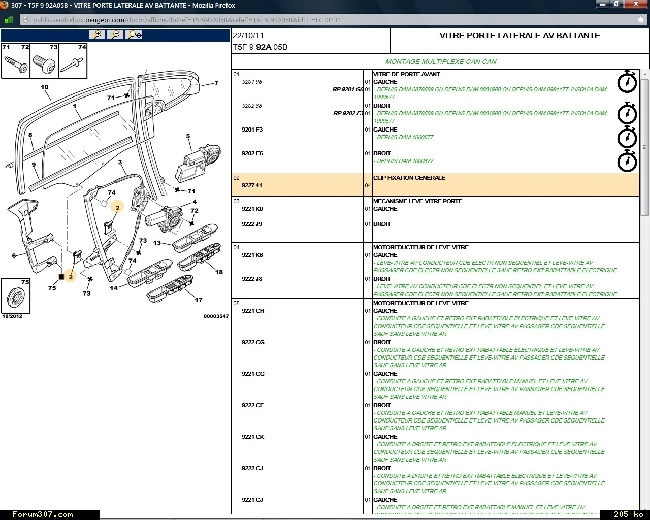Image resolution: width=650 pixels, height=520 pixels.
Task: Select callout 13 on the switch panel
Action: click(x=157, y=243)
